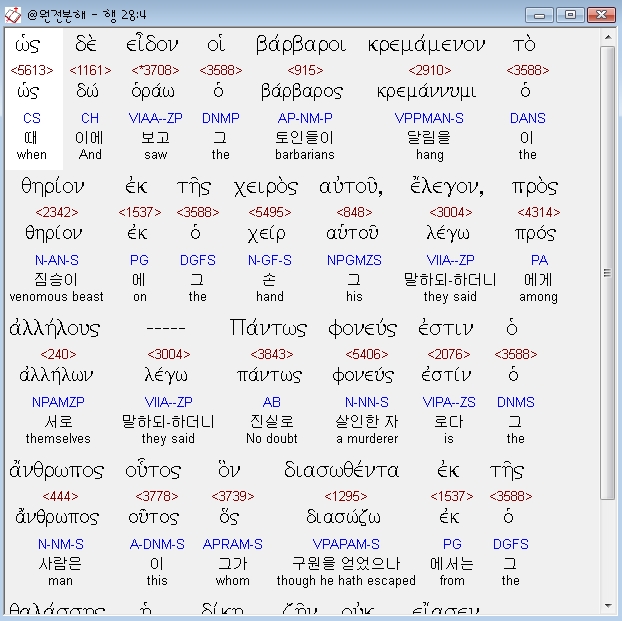This screenshot has height=621, width=622.
Task: Click the parsing code NPGMZS
Action: pyautogui.click(x=354, y=260)
